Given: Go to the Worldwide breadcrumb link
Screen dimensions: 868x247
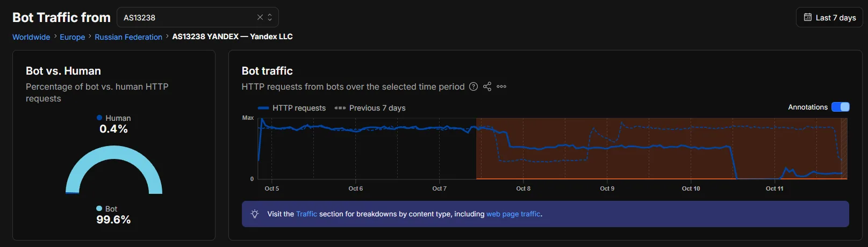Looking at the screenshot, I should point(31,37).
